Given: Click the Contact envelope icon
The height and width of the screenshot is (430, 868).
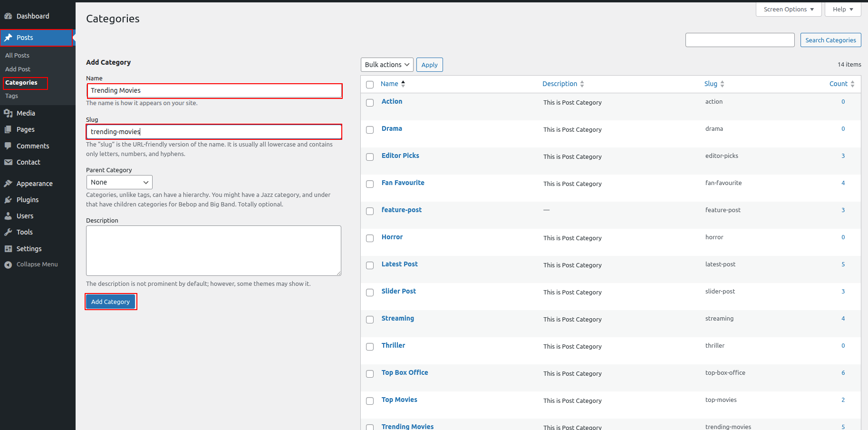Looking at the screenshot, I should [x=8, y=162].
